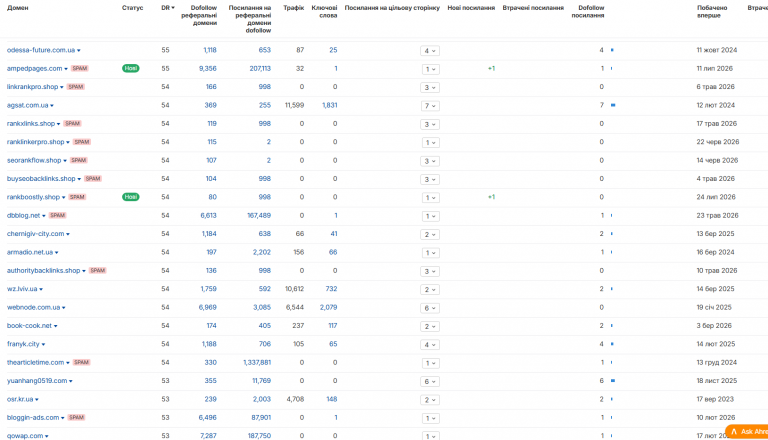Open the caret menu next to ranklinkerpro.shop
The image size is (768, 440).
[68, 143]
